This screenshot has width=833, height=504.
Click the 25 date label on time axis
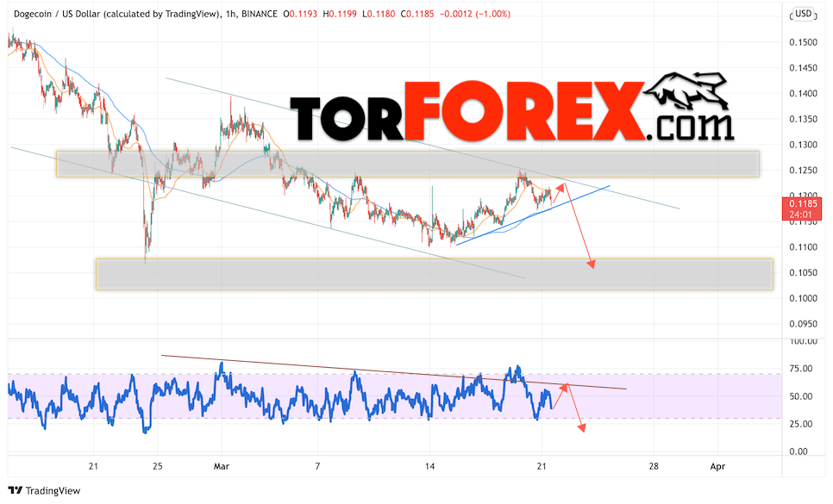157,466
